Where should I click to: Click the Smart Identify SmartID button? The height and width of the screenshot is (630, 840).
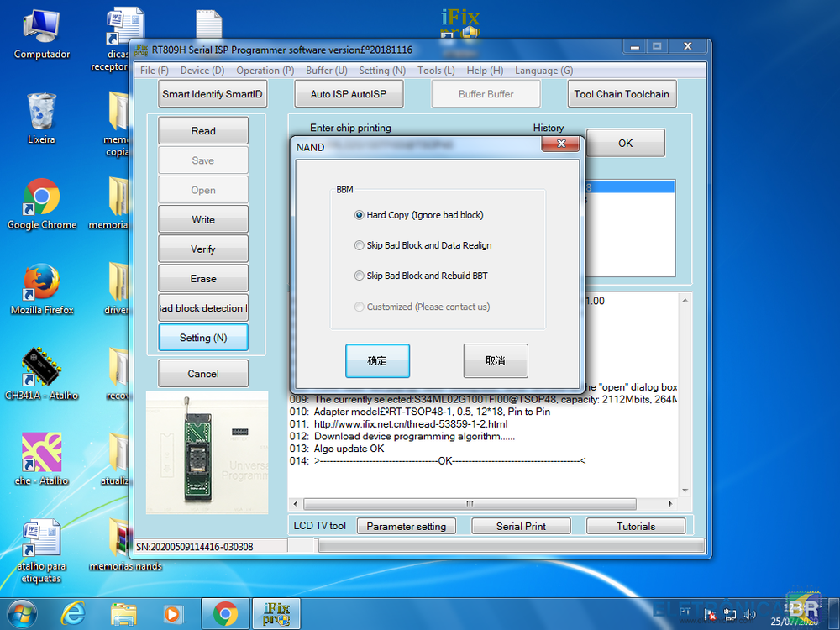213,94
